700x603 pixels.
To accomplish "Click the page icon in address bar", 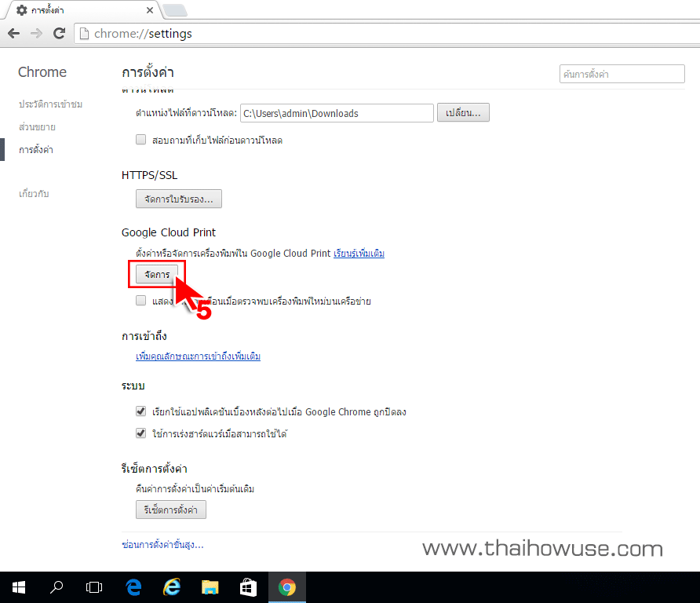I will tap(84, 34).
